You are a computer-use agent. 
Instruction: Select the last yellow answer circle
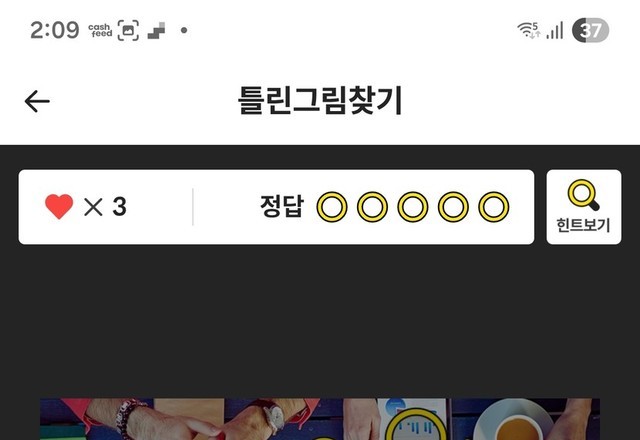click(x=493, y=207)
